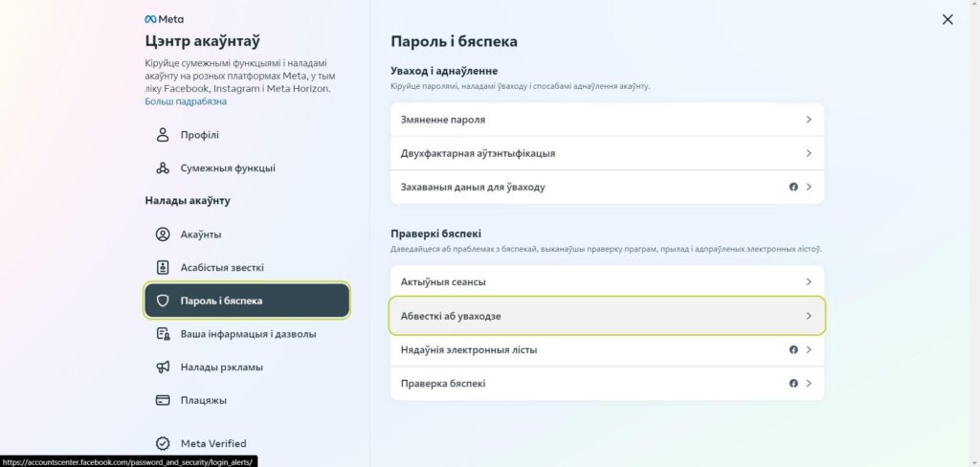980x467 pixels.
Task: Open Захаваныя даныя для ўваходу option
Action: pos(607,187)
